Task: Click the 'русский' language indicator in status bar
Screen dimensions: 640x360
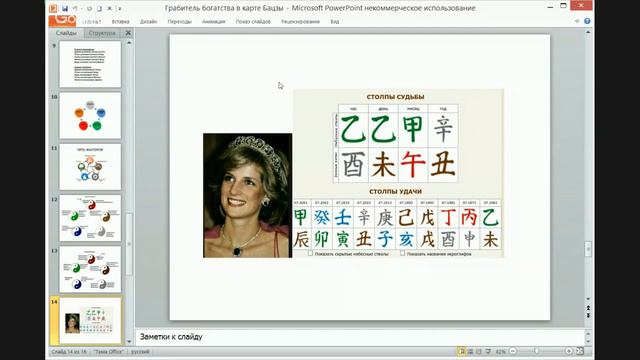Action: pos(140,352)
